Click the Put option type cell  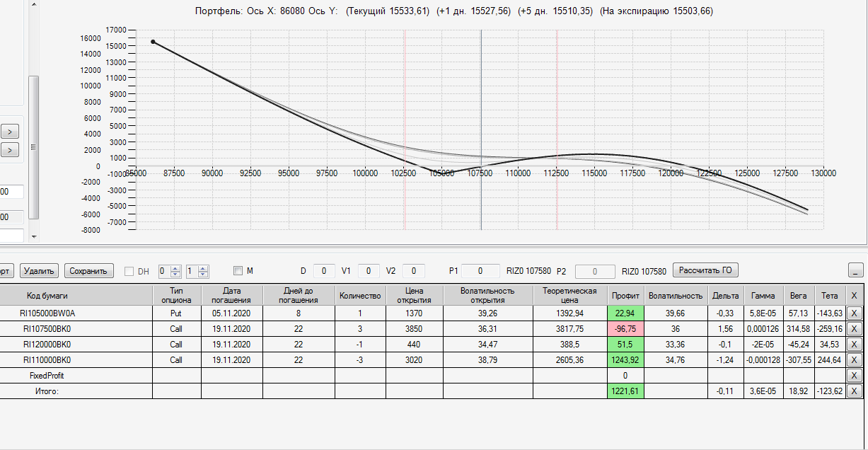176,313
